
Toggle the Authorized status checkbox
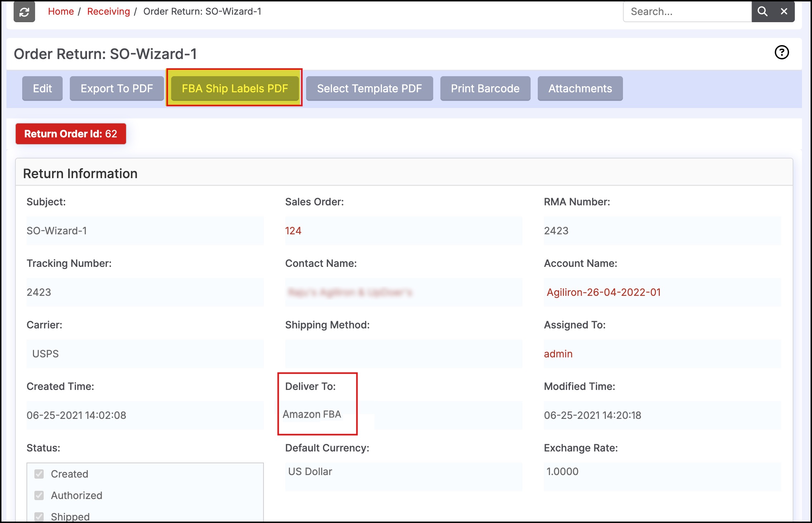coord(39,495)
